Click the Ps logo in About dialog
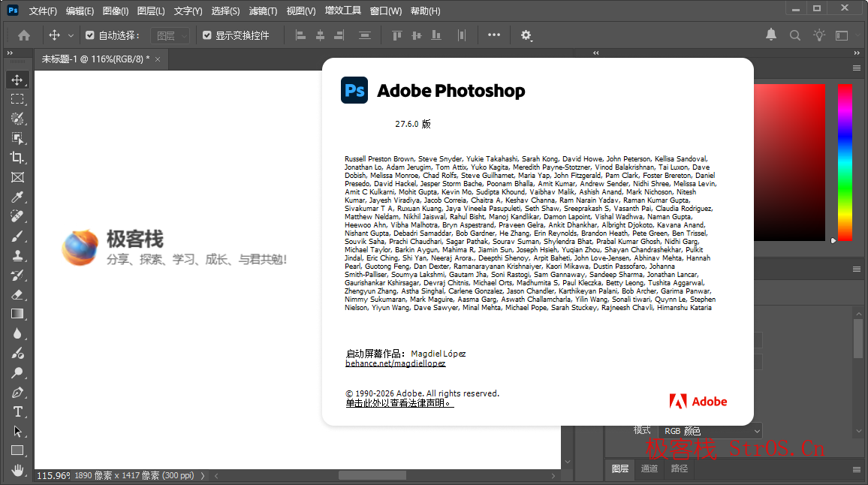This screenshot has height=485, width=868. coord(354,90)
